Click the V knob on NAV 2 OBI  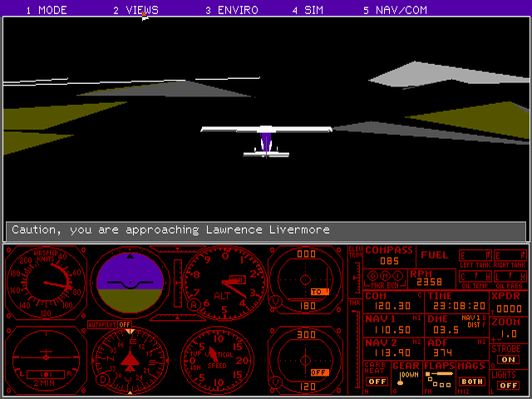[275, 382]
